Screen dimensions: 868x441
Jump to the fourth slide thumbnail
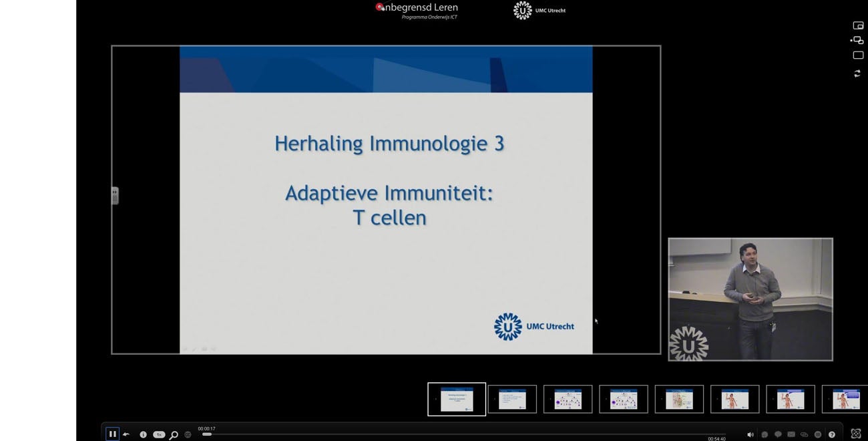pos(624,399)
